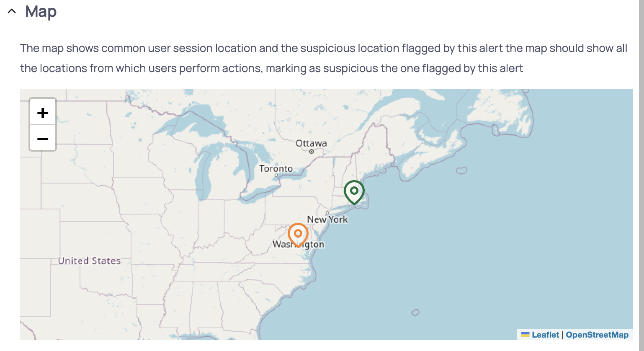The width and height of the screenshot is (644, 351).
Task: Click the Toronto label on map
Action: click(276, 168)
